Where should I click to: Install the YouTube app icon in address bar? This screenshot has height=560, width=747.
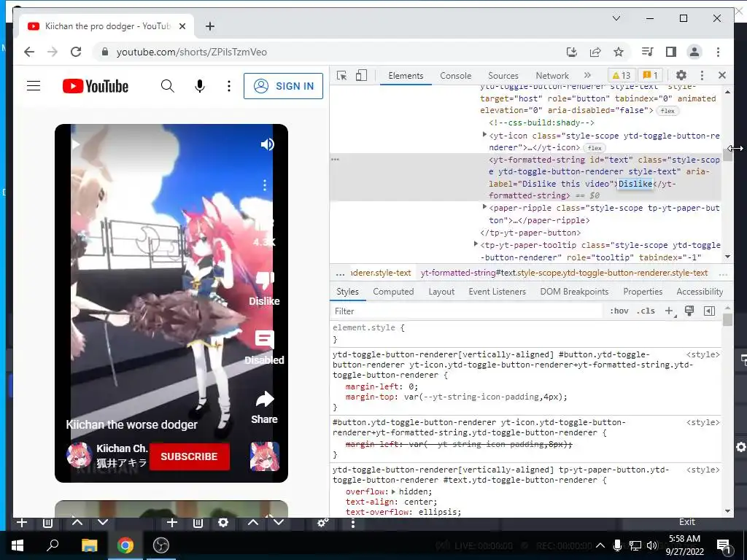pyautogui.click(x=572, y=52)
